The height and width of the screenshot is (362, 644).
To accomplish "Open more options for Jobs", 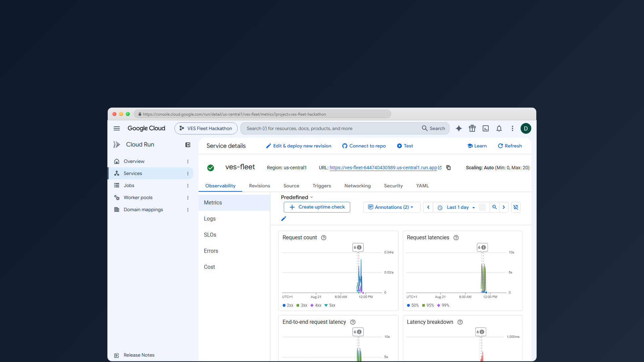I will coord(188,186).
